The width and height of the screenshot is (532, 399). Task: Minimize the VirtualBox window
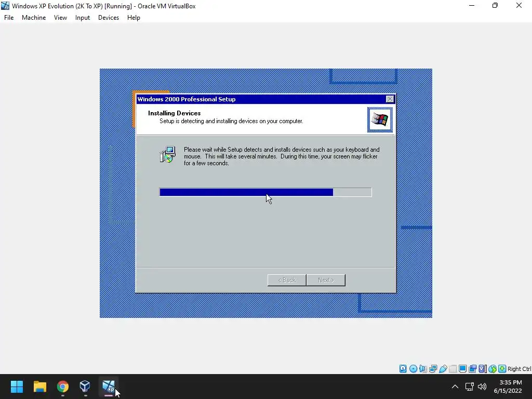click(472, 6)
